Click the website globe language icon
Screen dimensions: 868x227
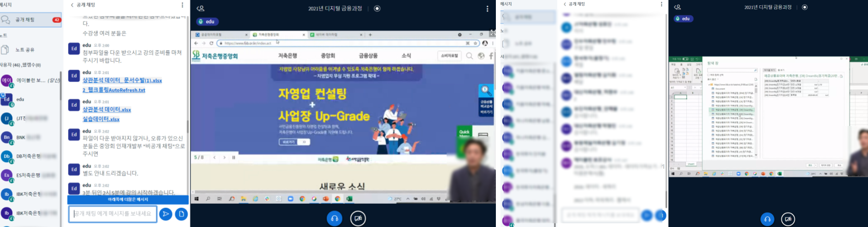point(481,56)
